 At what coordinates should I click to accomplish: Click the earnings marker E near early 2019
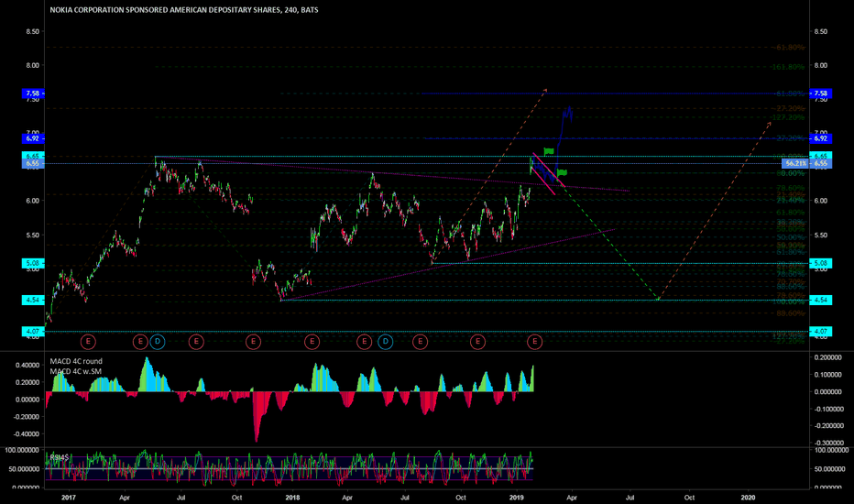coord(535,342)
